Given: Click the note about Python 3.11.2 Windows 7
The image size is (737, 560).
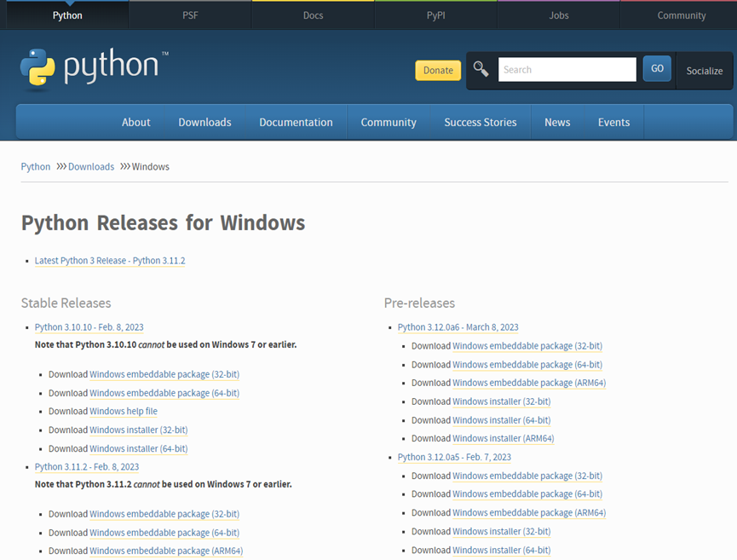Looking at the screenshot, I should pyautogui.click(x=163, y=484).
